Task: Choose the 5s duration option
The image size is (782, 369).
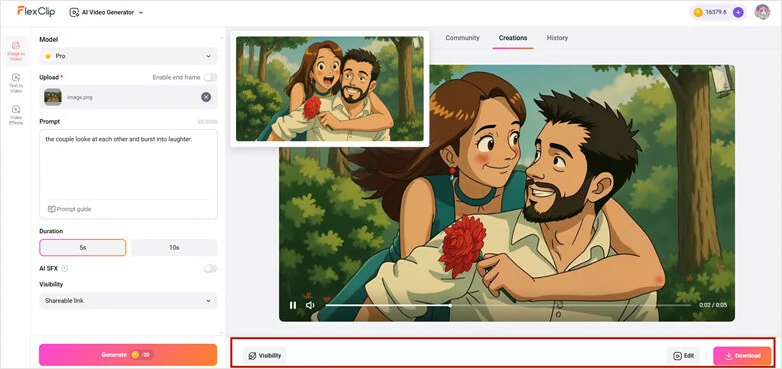Action: tap(83, 247)
